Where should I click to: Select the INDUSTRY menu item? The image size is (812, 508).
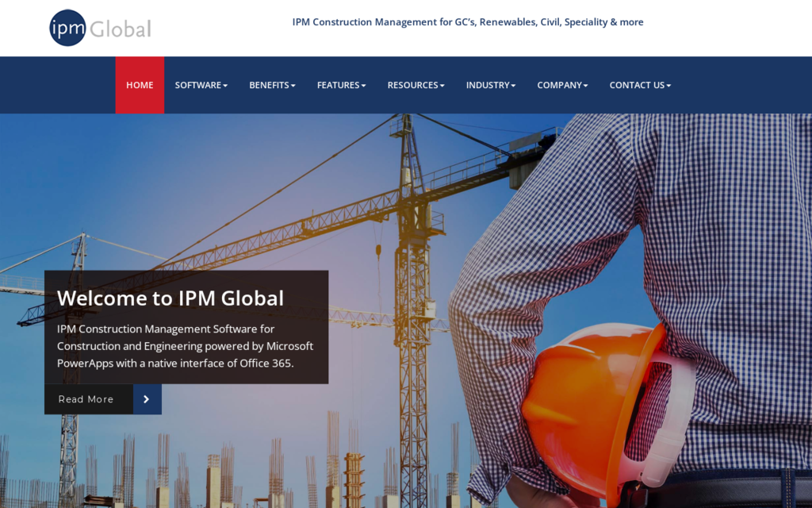488,85
